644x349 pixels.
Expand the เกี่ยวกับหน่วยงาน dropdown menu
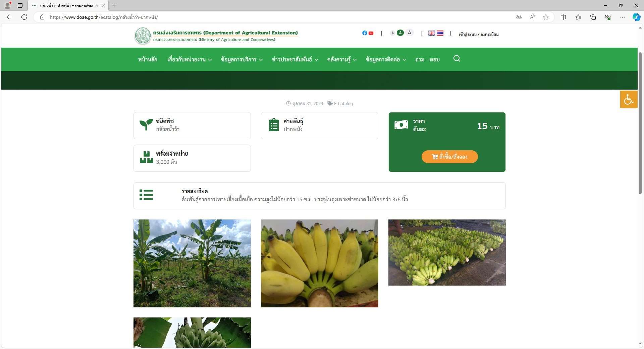click(x=189, y=59)
